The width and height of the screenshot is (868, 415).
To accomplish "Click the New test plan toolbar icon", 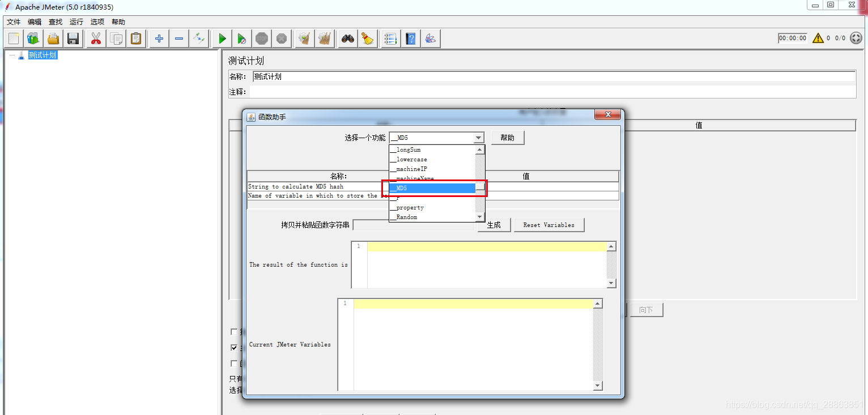I will 14,38.
